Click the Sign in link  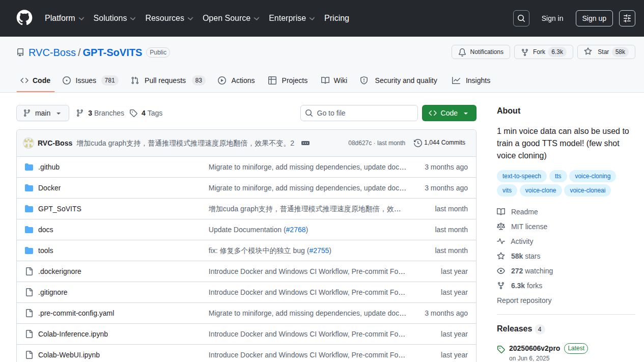click(x=552, y=18)
